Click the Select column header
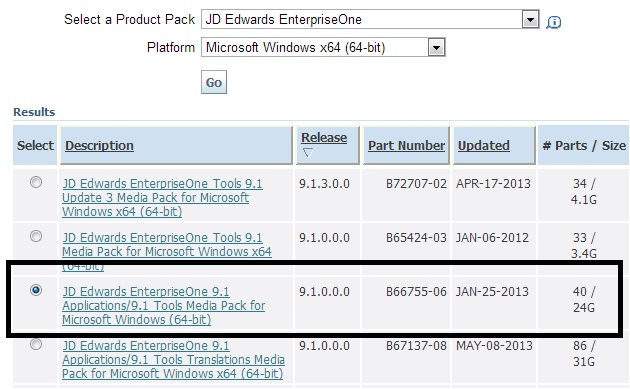Viewport: 630px width, 389px height. [35, 145]
